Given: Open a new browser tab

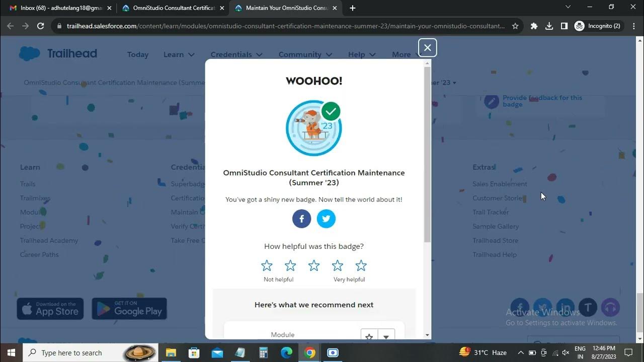Looking at the screenshot, I should click(x=352, y=8).
